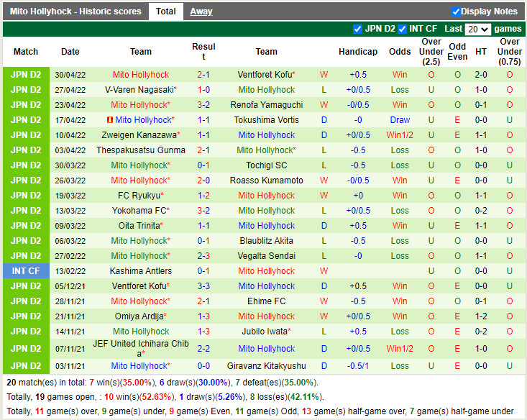Click Mito Hollyhock home team on 14/11/21
527x420 pixels.
pyautogui.click(x=141, y=332)
